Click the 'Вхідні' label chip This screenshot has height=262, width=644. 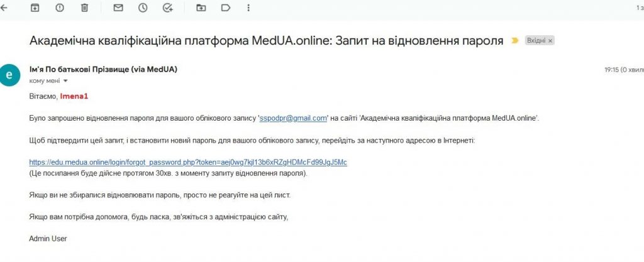(536, 41)
